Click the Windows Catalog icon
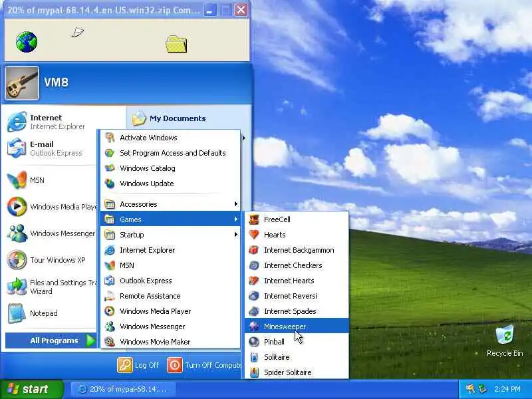532x399 pixels. [x=110, y=168]
